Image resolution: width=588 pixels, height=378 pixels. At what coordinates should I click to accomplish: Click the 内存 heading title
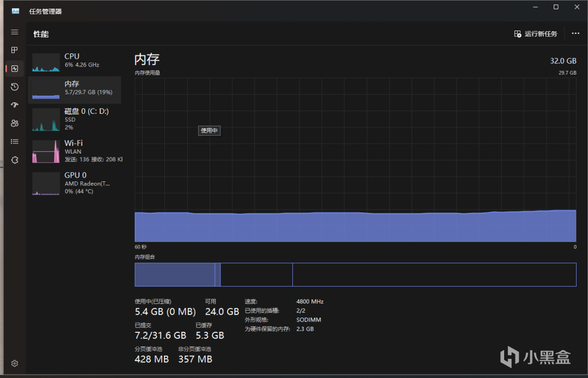pyautogui.click(x=147, y=59)
